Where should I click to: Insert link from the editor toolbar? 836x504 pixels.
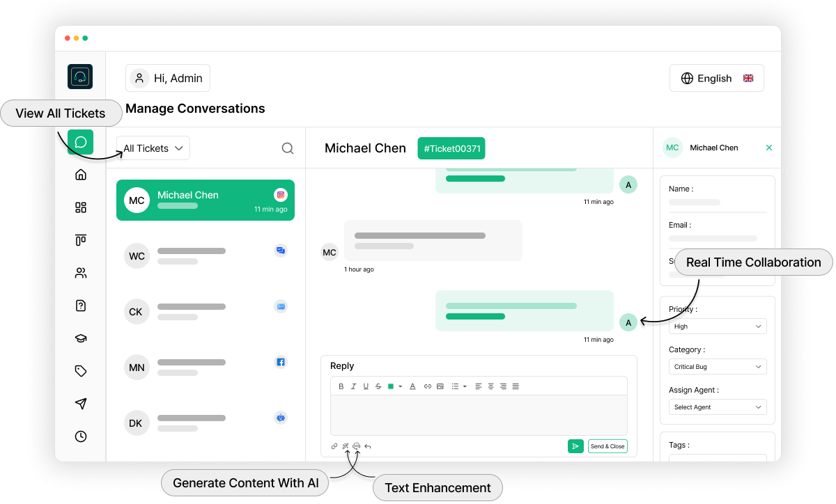428,386
